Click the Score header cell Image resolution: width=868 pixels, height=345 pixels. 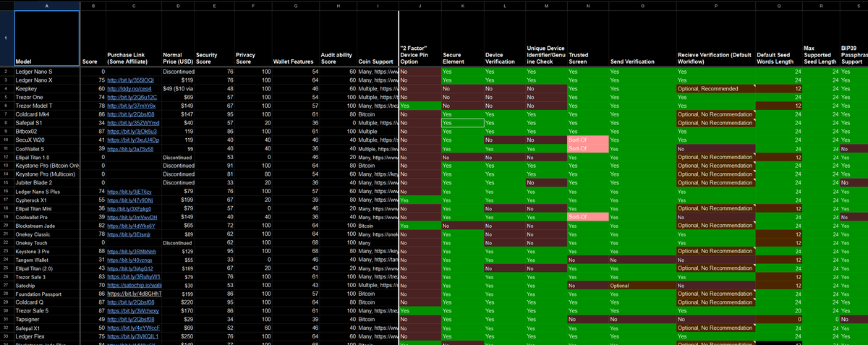[93, 38]
